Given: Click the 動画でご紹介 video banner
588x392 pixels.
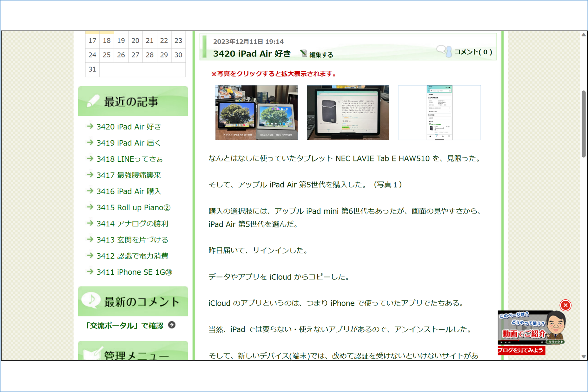Looking at the screenshot, I should 532,327.
